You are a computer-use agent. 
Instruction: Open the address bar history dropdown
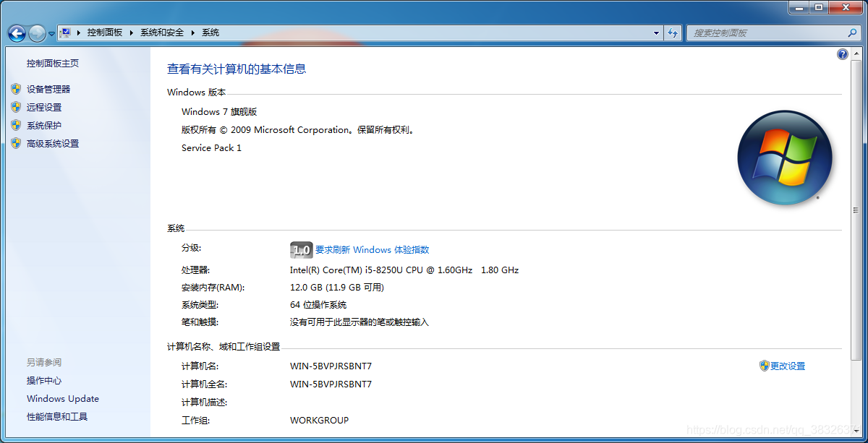[657, 33]
